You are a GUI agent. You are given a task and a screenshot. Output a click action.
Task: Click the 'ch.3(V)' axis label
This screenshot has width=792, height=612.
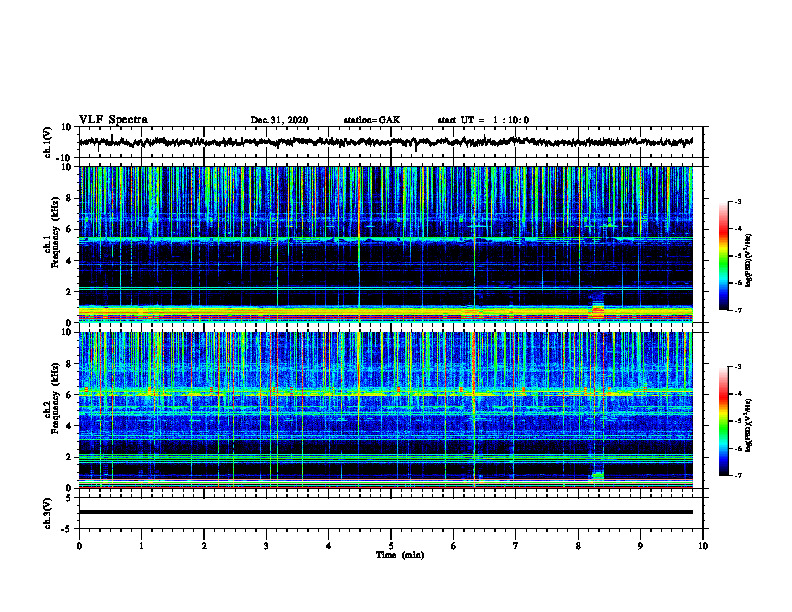pyautogui.click(x=48, y=513)
